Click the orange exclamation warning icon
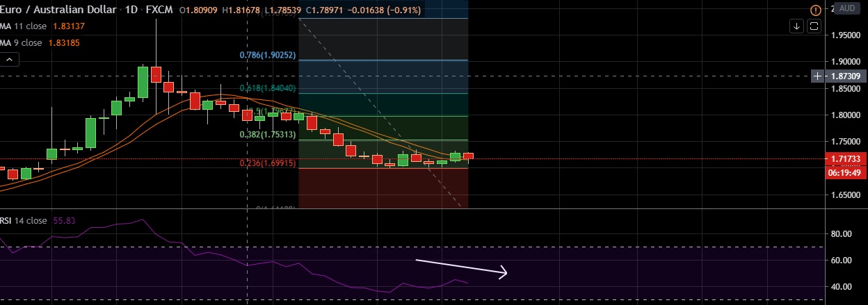 point(814,9)
